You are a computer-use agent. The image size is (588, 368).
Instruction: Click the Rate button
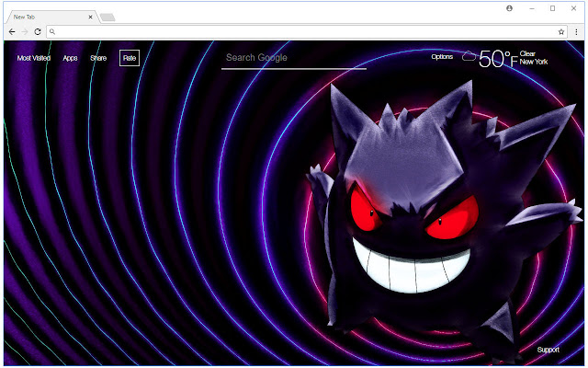click(130, 58)
